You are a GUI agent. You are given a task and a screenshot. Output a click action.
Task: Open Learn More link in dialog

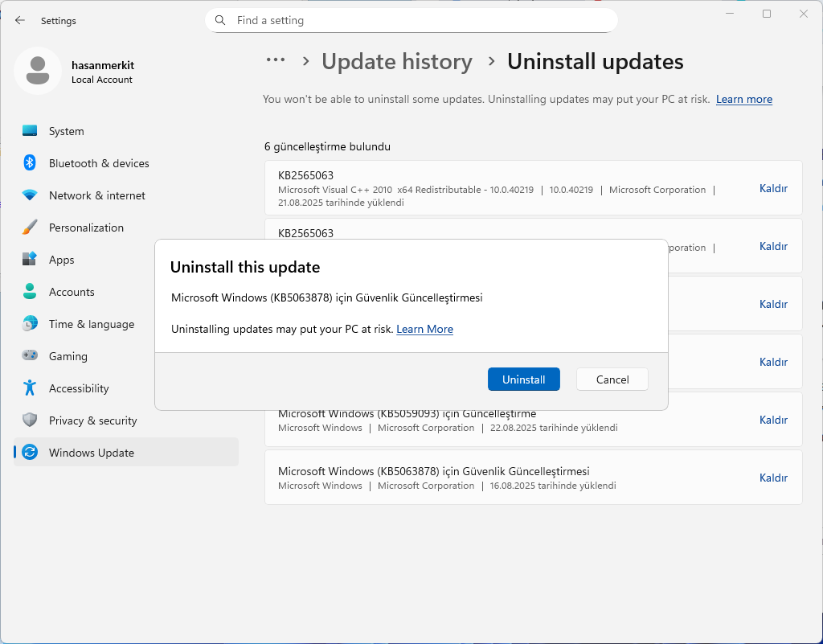click(424, 329)
